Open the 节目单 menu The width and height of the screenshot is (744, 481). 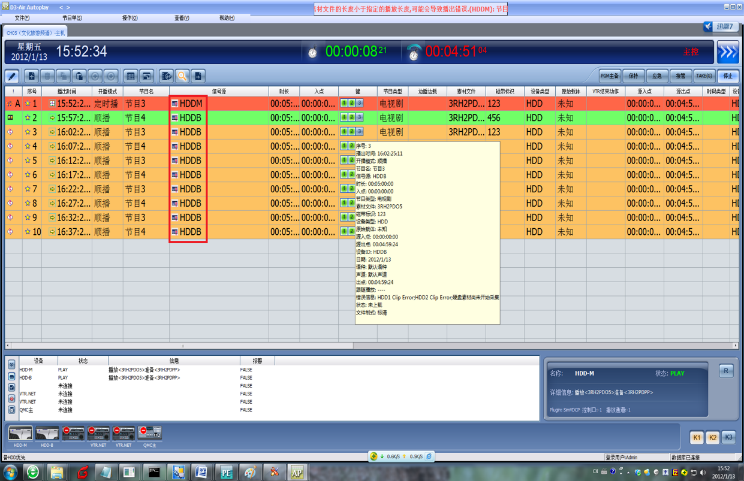click(72, 18)
